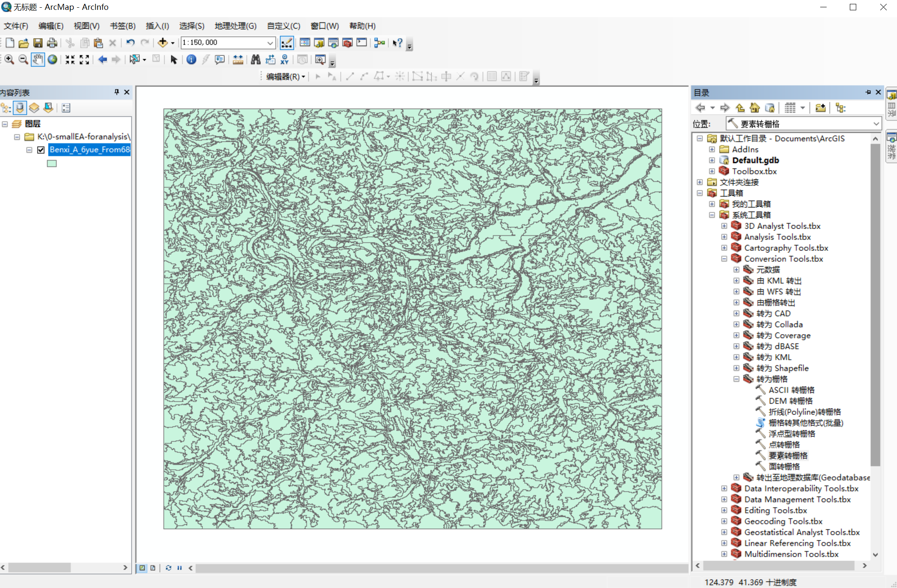Select the Pan hand tool
The image size is (897, 588).
click(38, 60)
